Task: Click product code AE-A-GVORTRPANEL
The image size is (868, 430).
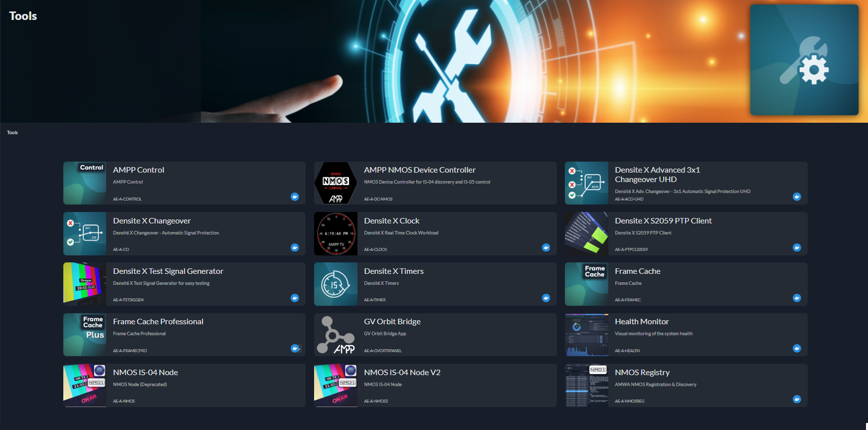Action: point(383,351)
